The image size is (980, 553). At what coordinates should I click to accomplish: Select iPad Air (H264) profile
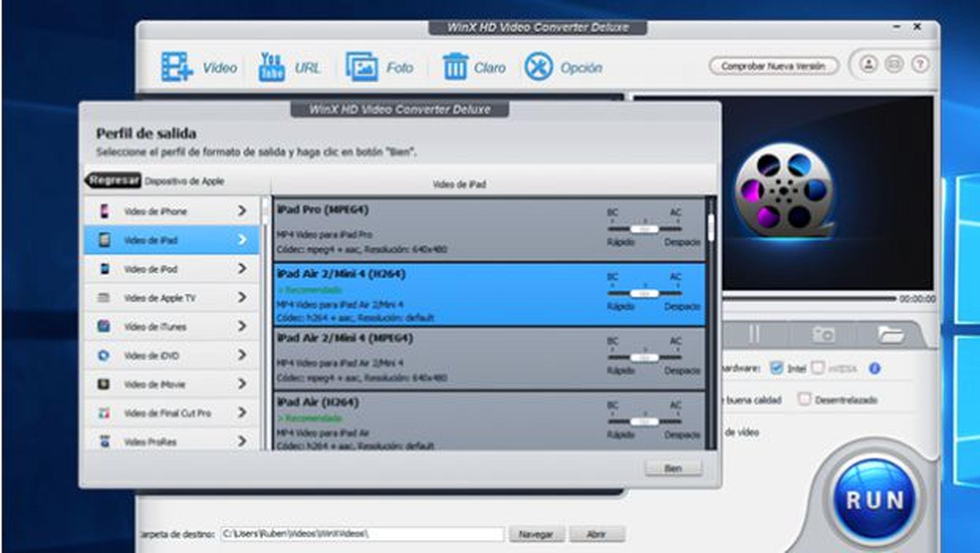(489, 421)
